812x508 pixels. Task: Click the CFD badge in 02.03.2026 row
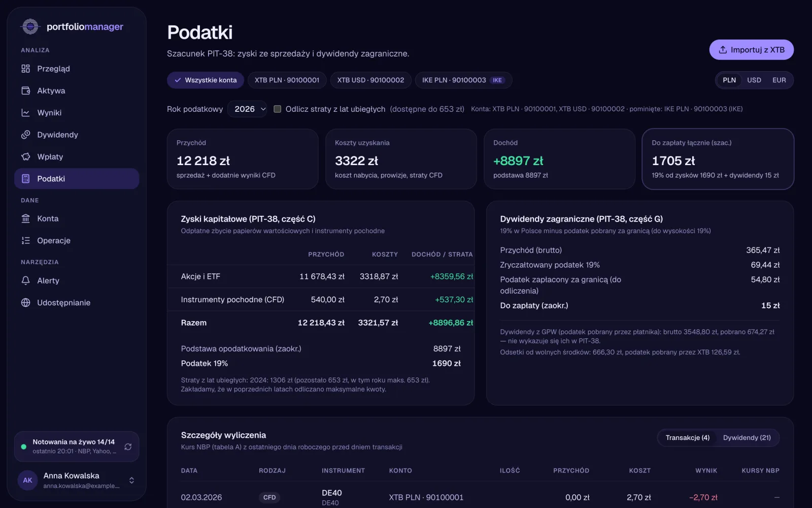269,497
